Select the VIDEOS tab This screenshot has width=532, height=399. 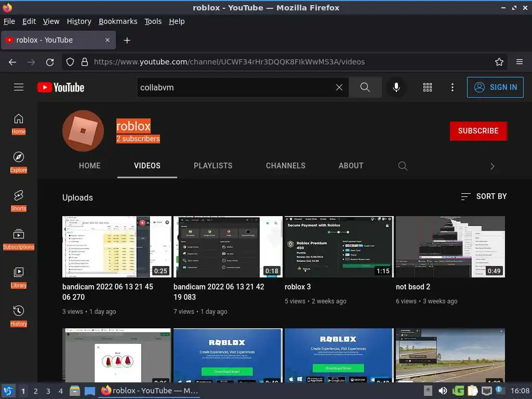pos(147,166)
